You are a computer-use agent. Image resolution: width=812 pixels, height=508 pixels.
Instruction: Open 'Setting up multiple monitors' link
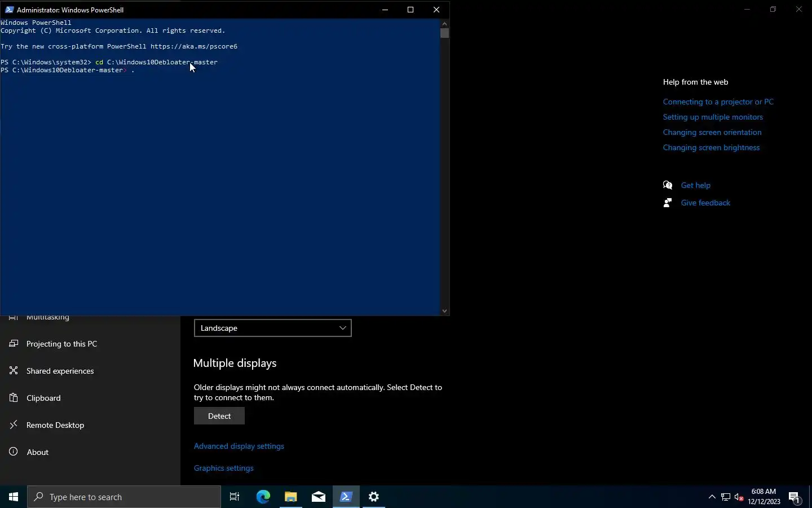[x=713, y=117]
